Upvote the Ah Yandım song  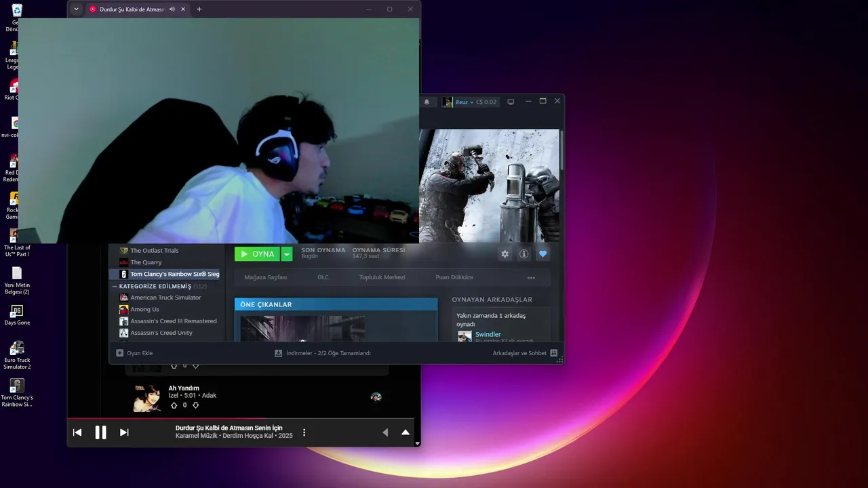click(x=174, y=405)
